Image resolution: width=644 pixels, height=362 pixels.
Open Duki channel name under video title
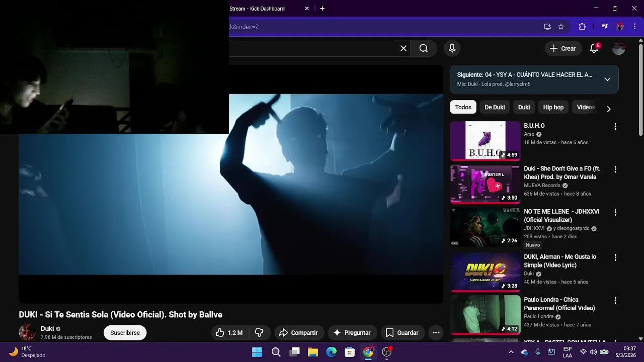point(47,329)
